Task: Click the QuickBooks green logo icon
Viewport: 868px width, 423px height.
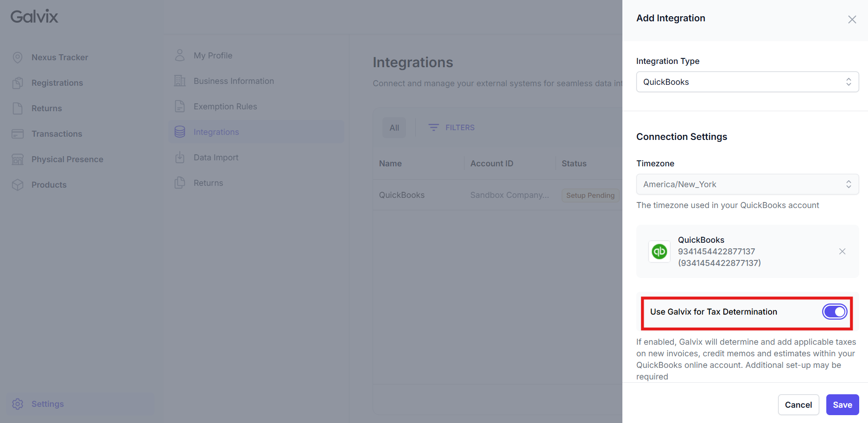Action: 659,252
